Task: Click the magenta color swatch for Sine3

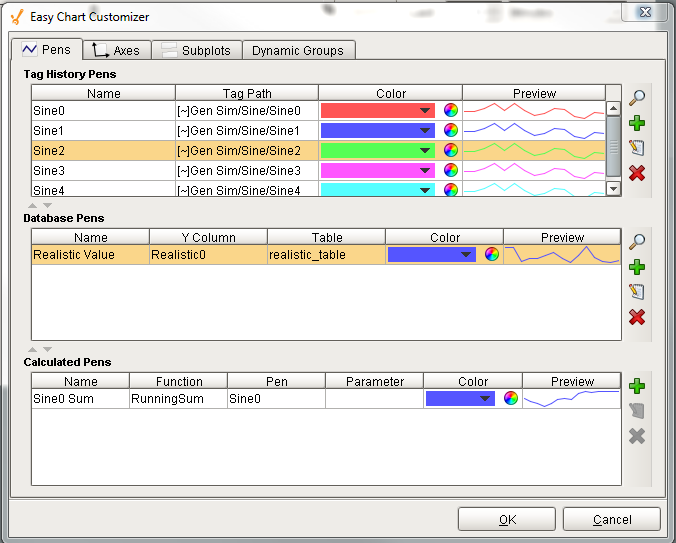Action: click(x=370, y=171)
